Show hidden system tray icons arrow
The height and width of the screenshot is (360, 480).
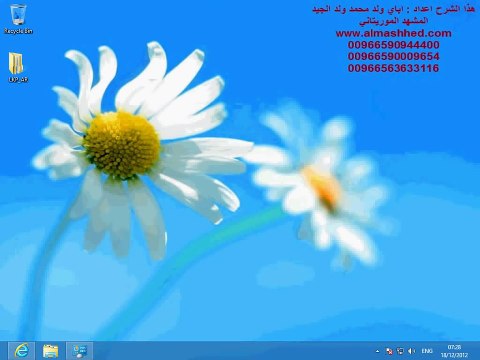[x=377, y=351]
